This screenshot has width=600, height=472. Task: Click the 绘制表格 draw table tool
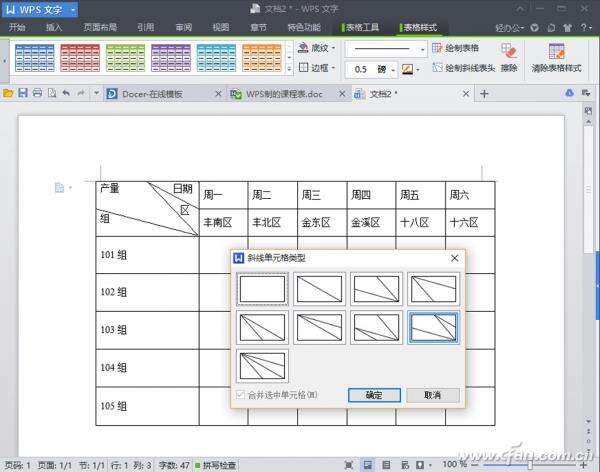pos(455,48)
